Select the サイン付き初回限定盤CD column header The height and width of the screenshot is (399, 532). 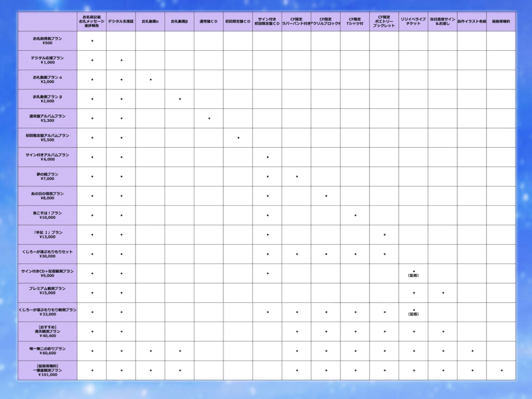point(267,21)
